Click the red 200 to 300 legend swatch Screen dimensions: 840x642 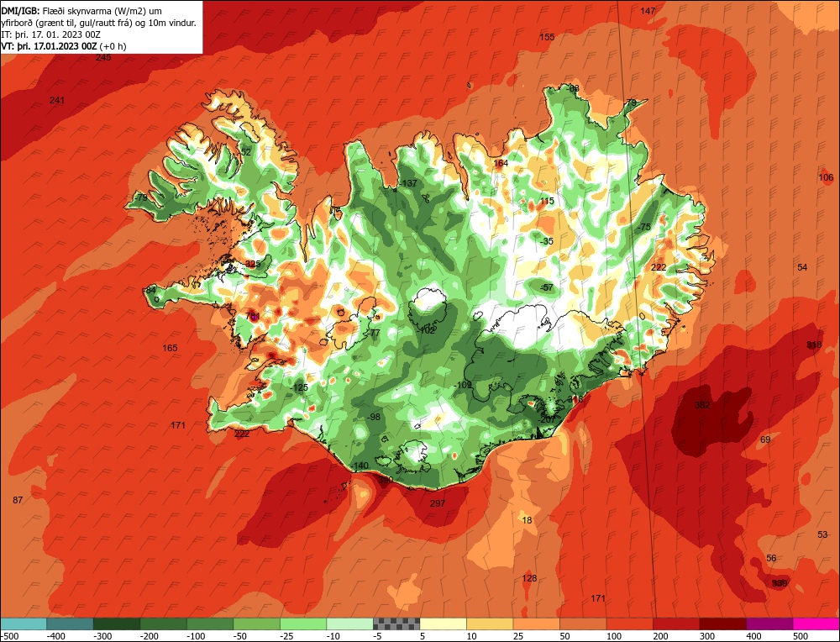pos(676,624)
